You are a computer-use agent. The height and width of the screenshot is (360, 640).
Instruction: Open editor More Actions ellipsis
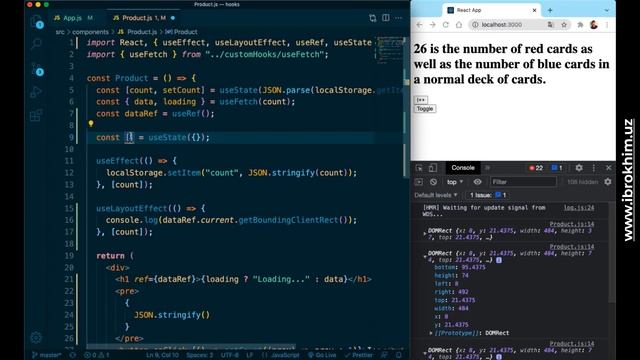[398, 18]
